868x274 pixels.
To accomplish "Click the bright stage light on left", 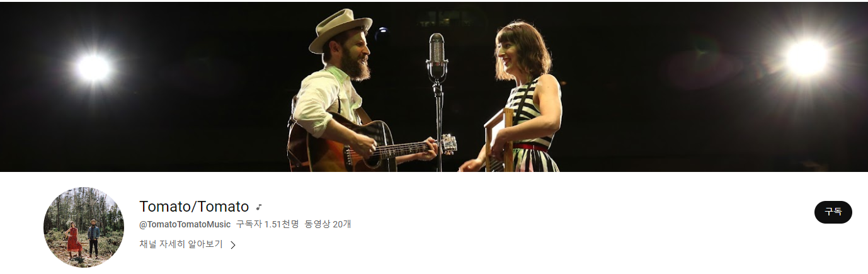I will pyautogui.click(x=93, y=67).
